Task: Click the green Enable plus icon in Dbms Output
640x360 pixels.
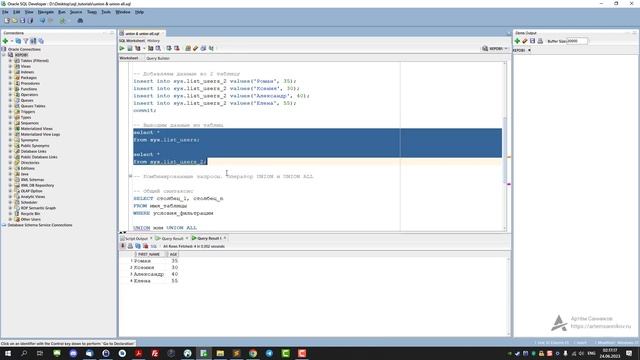Action: 517,41
